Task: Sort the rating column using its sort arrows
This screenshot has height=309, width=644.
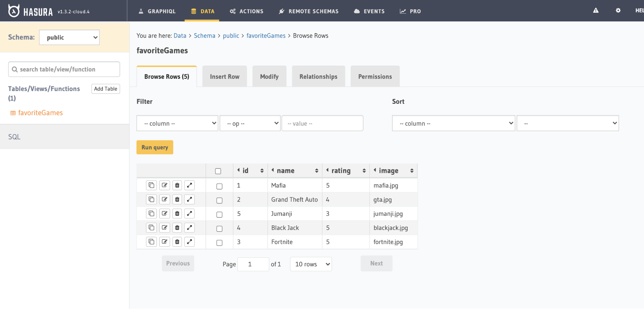Action: point(364,170)
